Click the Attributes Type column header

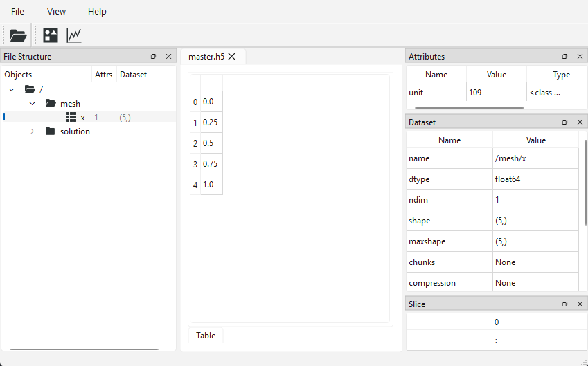(x=558, y=75)
